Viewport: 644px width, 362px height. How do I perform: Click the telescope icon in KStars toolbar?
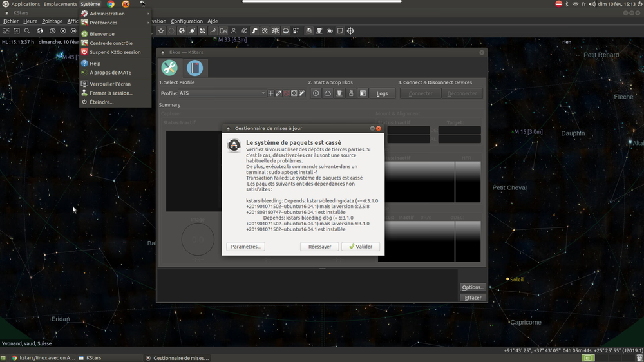coord(319,31)
